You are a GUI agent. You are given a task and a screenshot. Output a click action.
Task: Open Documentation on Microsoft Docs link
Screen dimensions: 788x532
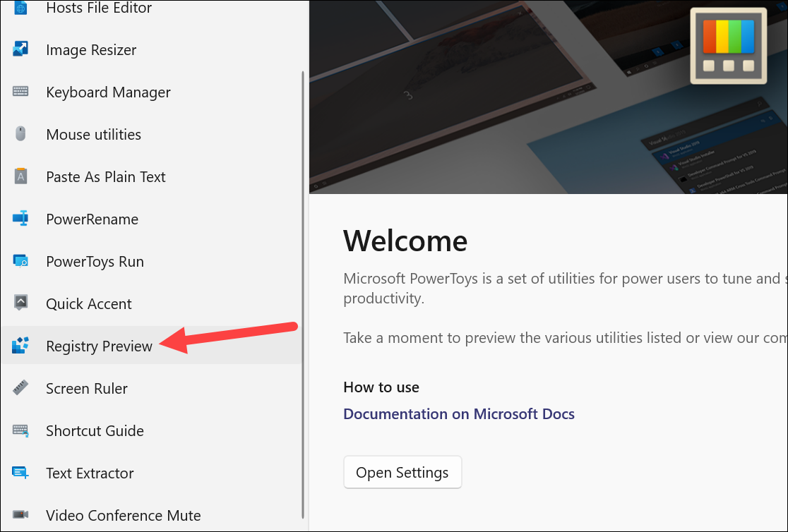[x=459, y=414]
